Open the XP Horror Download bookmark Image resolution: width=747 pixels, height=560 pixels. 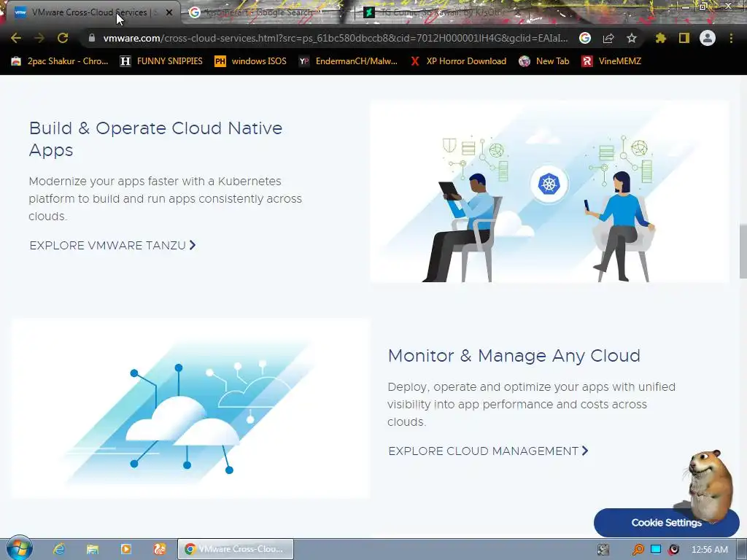point(458,61)
